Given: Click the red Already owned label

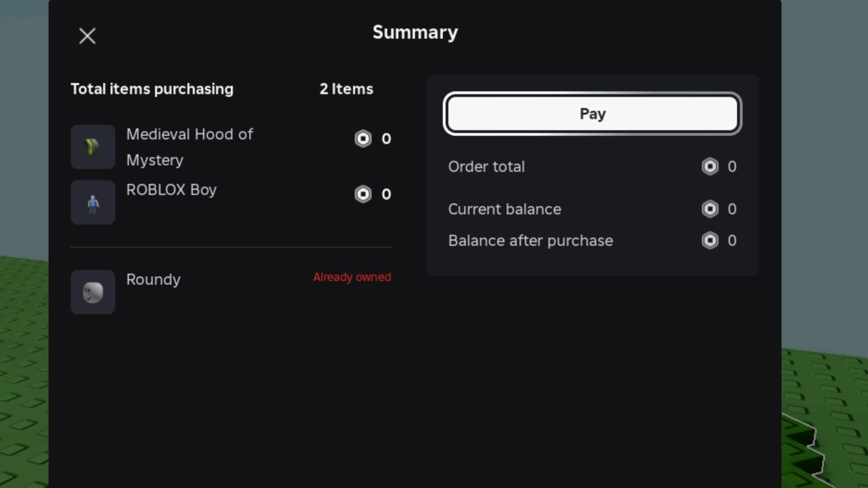Looking at the screenshot, I should [352, 277].
